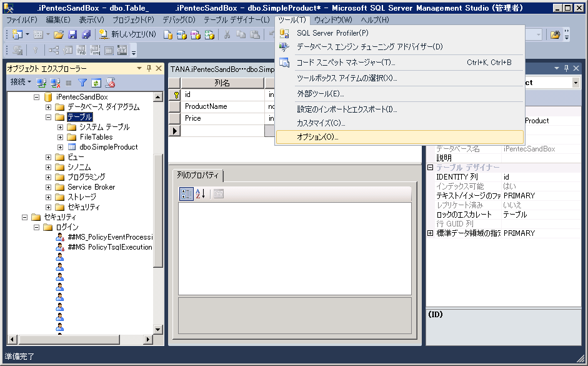The width and height of the screenshot is (588, 366).
Task: Click the New Project toolbar icon
Action: (17, 34)
